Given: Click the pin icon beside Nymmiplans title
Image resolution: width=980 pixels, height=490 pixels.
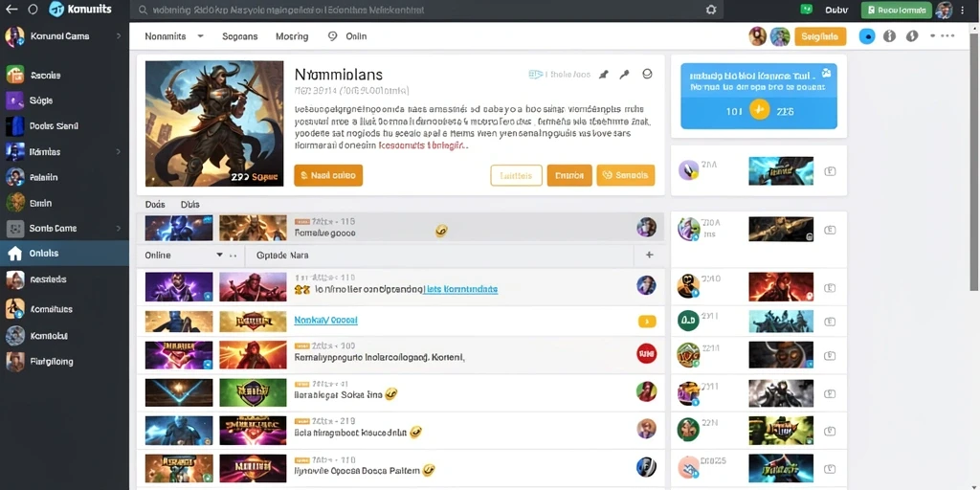Looking at the screenshot, I should pyautogui.click(x=603, y=75).
